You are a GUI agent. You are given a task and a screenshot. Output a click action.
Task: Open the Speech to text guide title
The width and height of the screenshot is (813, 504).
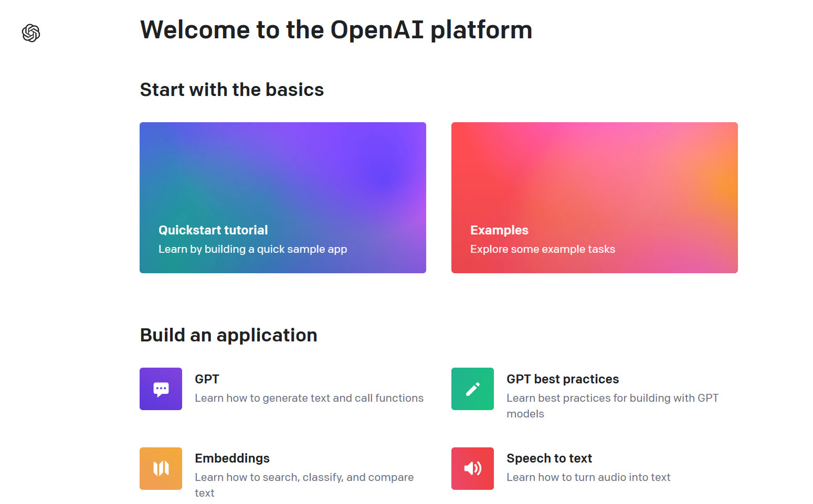pyautogui.click(x=549, y=458)
